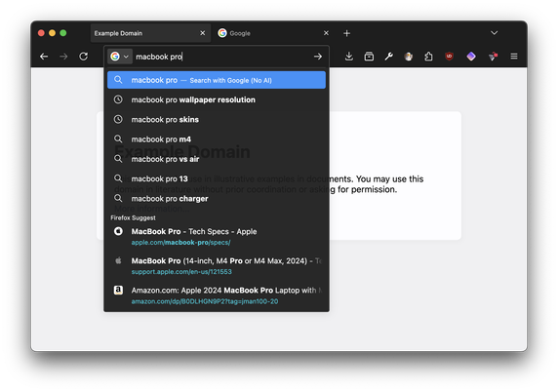The image size is (558, 392).
Task: Click the clock icon beside 'macbook pro skins'
Action: click(x=118, y=119)
